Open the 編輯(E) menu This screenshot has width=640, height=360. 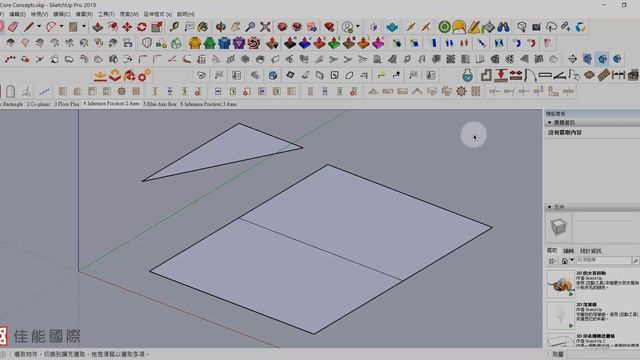pos(17,14)
